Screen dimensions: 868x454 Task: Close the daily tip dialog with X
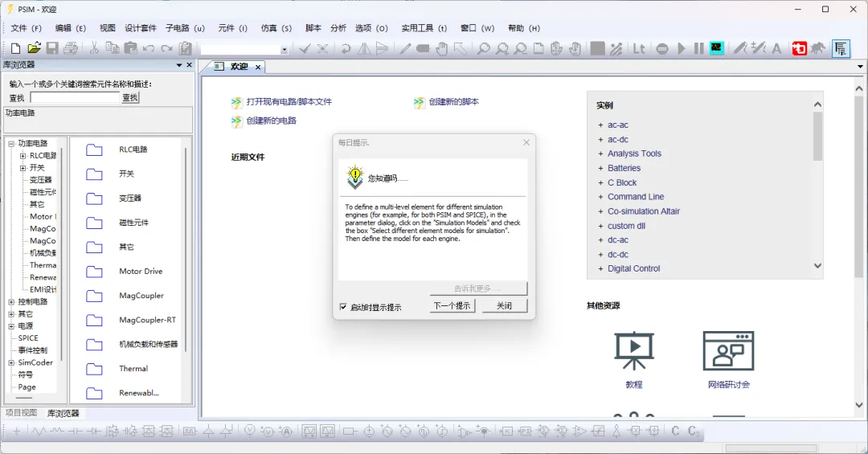tap(526, 143)
